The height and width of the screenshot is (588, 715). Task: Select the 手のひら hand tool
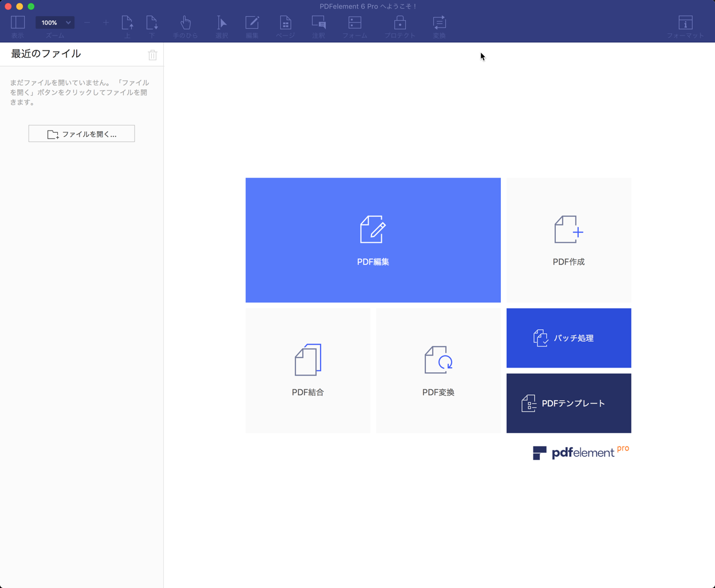coord(185,23)
